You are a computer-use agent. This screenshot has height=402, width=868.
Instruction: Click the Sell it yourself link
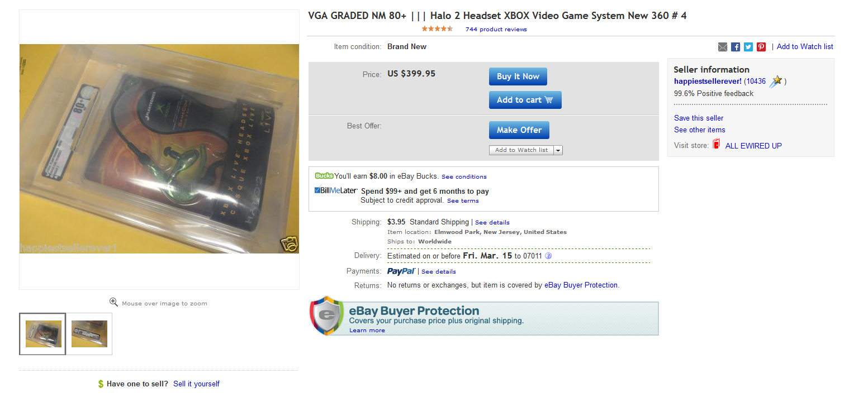pos(196,384)
